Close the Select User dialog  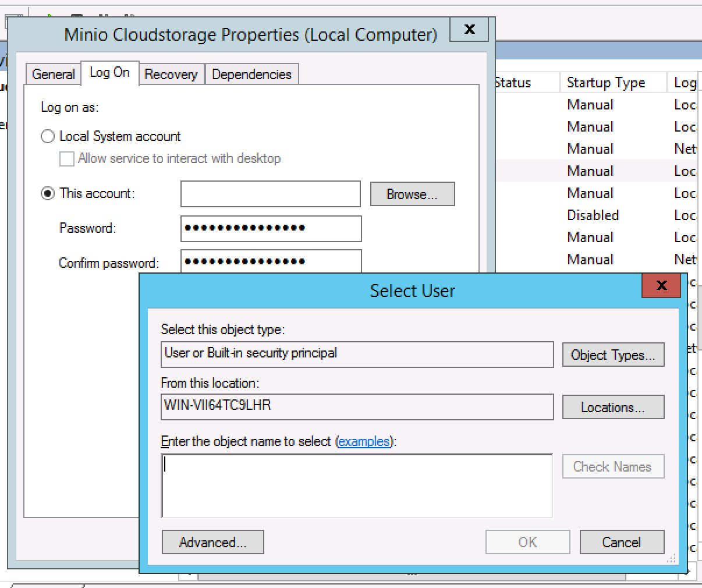click(661, 285)
